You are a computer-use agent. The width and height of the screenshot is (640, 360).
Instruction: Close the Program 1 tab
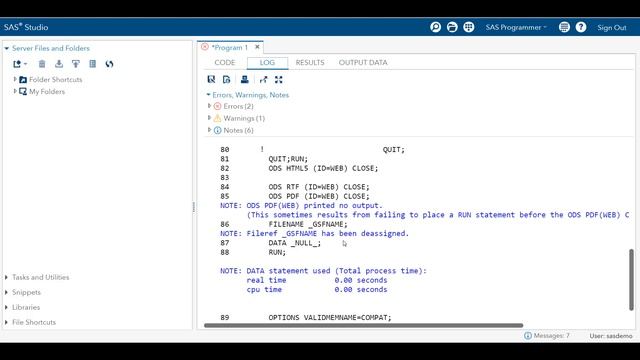point(257,47)
